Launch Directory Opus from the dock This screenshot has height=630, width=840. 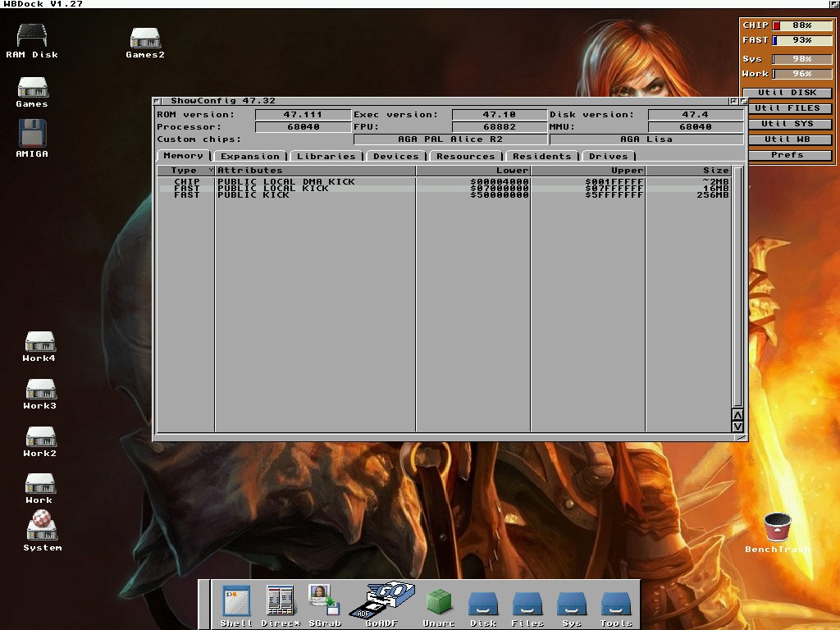(x=281, y=605)
